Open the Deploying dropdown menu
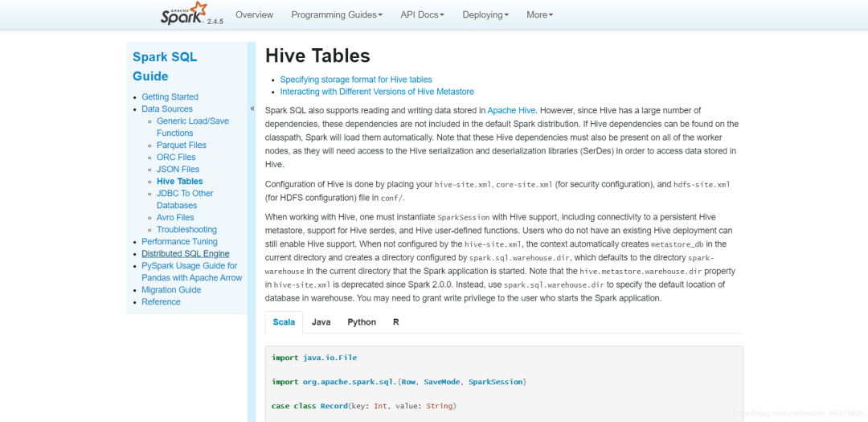This screenshot has height=422, width=868. click(x=485, y=15)
